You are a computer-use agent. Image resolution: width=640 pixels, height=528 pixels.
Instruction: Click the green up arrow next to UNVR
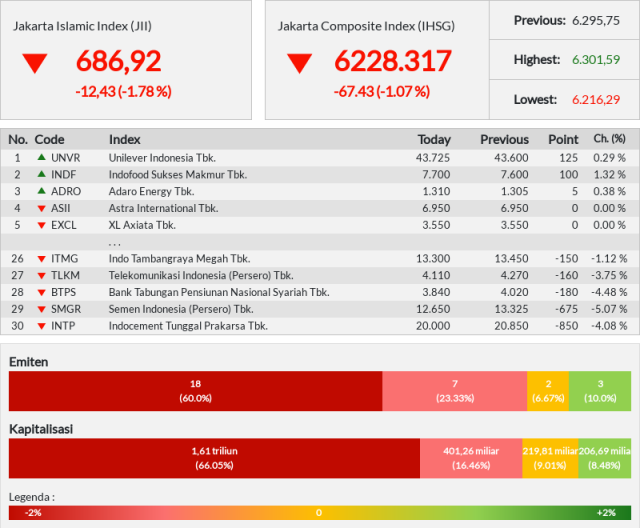coord(41,157)
